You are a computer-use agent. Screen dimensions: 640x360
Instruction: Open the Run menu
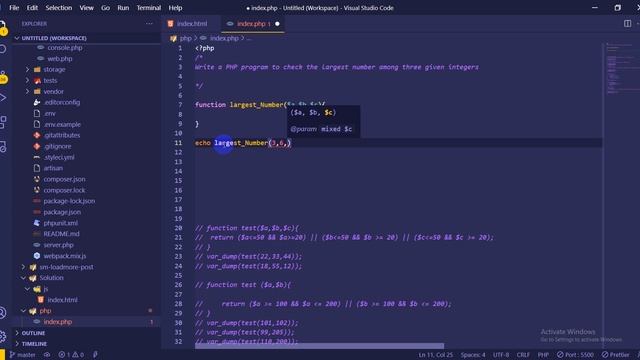tap(123, 8)
